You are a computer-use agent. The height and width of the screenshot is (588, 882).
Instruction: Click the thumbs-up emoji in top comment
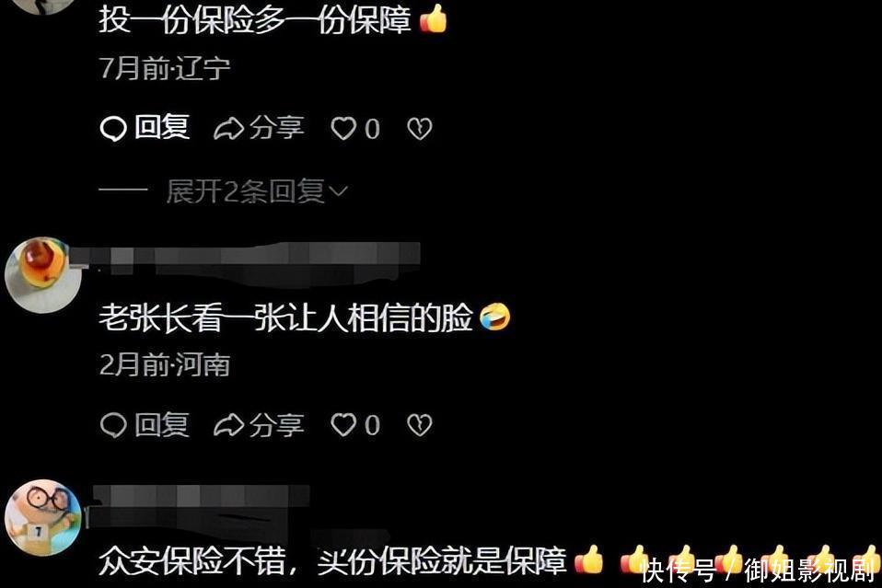pyautogui.click(x=434, y=19)
